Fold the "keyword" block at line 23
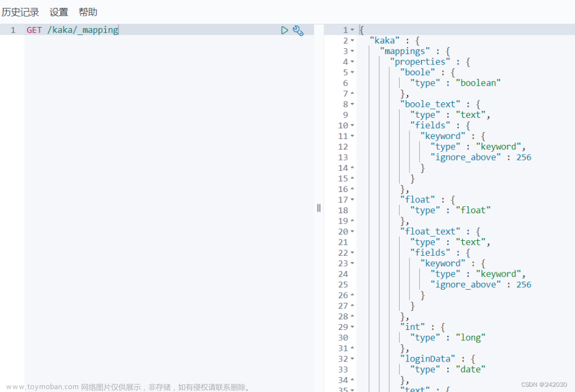This screenshot has height=392, width=575. (x=352, y=263)
